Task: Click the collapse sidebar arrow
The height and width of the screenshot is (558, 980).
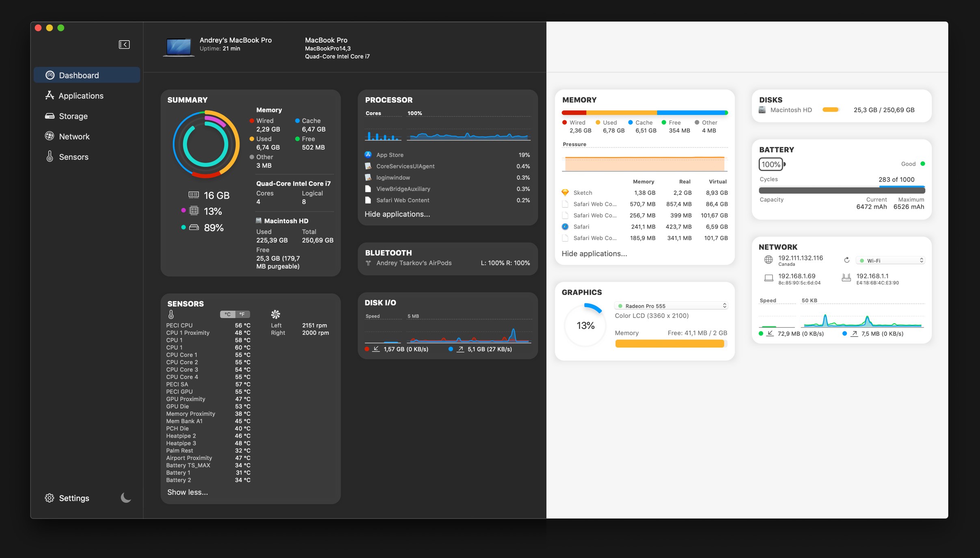Action: 125,44
